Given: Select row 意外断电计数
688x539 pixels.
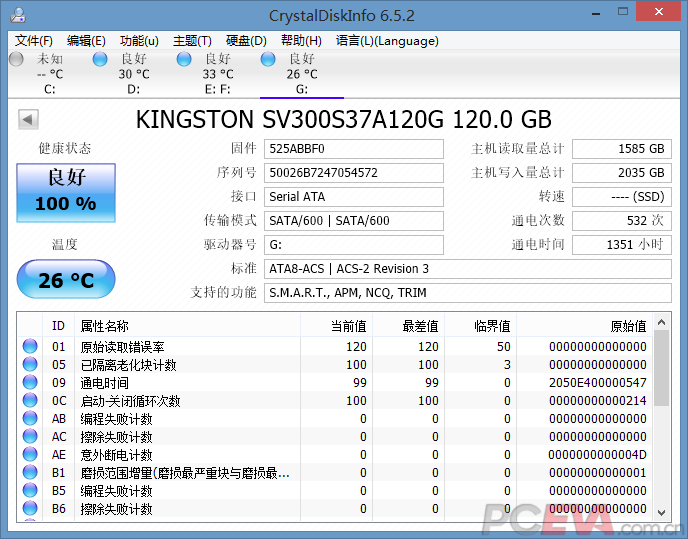Looking at the screenshot, I should tap(335, 454).
